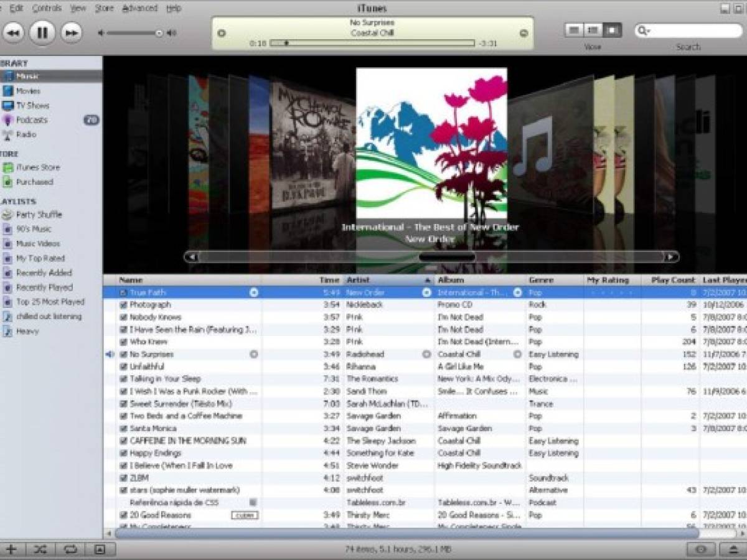Click the arrow icon beside Radiohead artist
The width and height of the screenshot is (747, 560).
426,354
